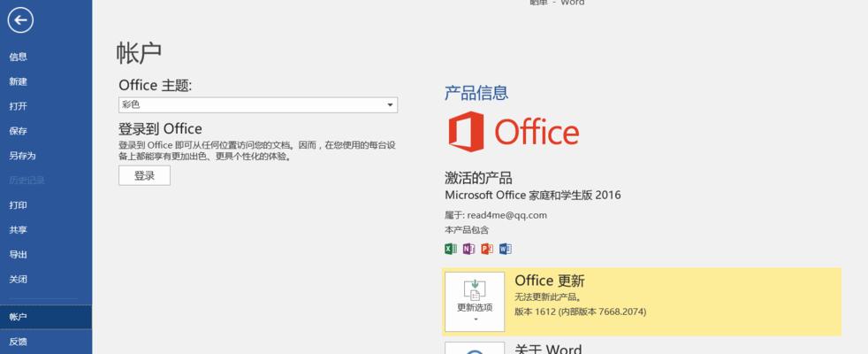The height and width of the screenshot is (354, 868).
Task: Click the 关于 Word button
Action: [x=475, y=348]
